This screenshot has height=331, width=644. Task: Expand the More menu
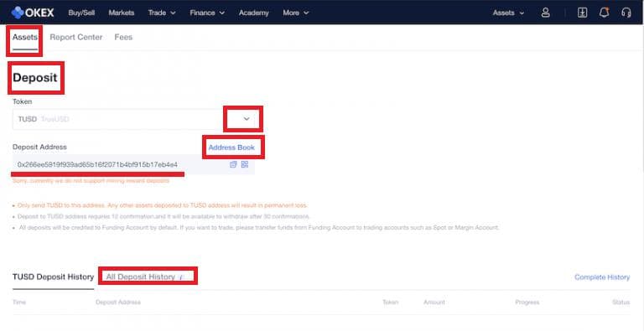click(296, 13)
